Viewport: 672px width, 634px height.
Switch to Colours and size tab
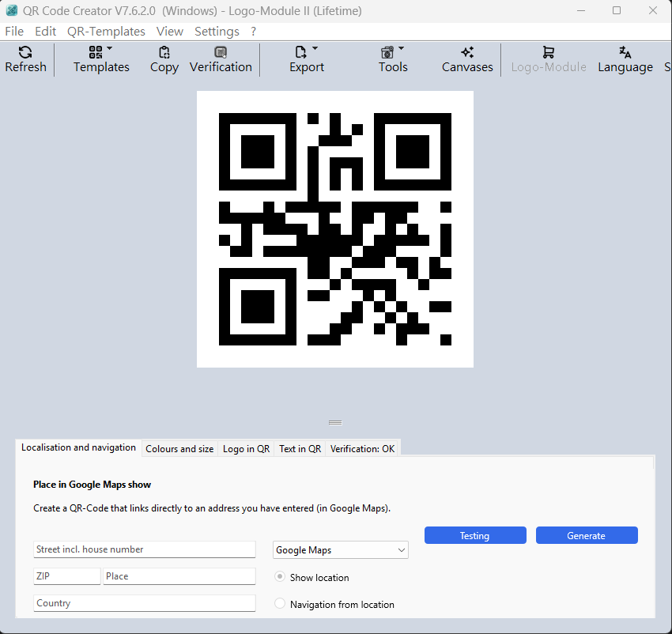pos(179,449)
